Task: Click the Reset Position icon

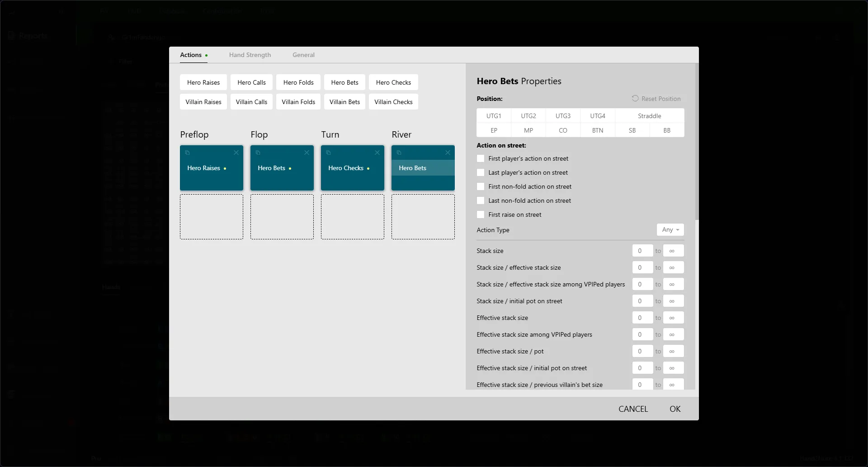Action: (635, 99)
